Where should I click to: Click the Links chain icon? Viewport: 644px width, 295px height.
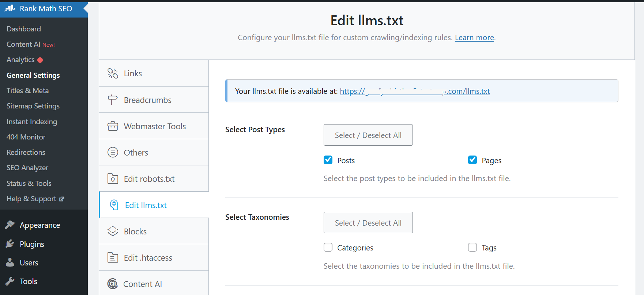113,73
